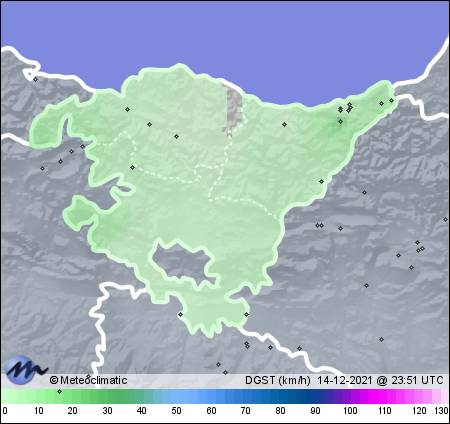The height and width of the screenshot is (424, 450).
Task: Select the easternmost station marker on the green coast
Action: click(391, 100)
